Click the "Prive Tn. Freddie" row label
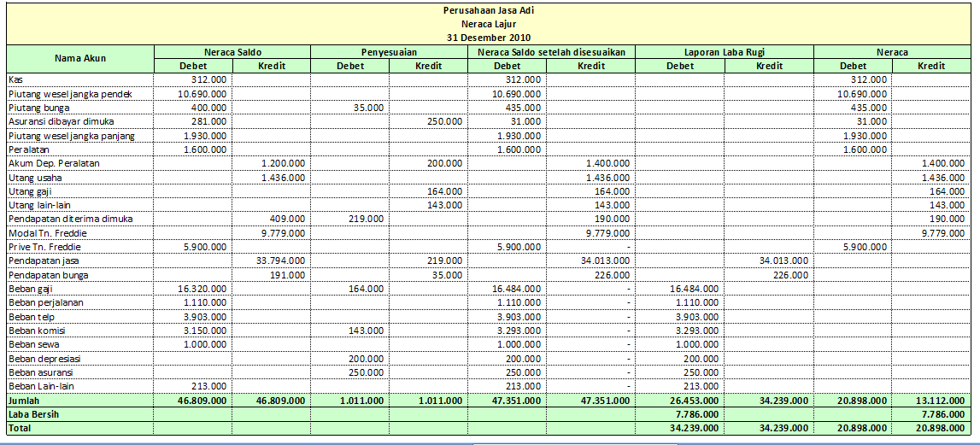980x445 pixels. 80,247
